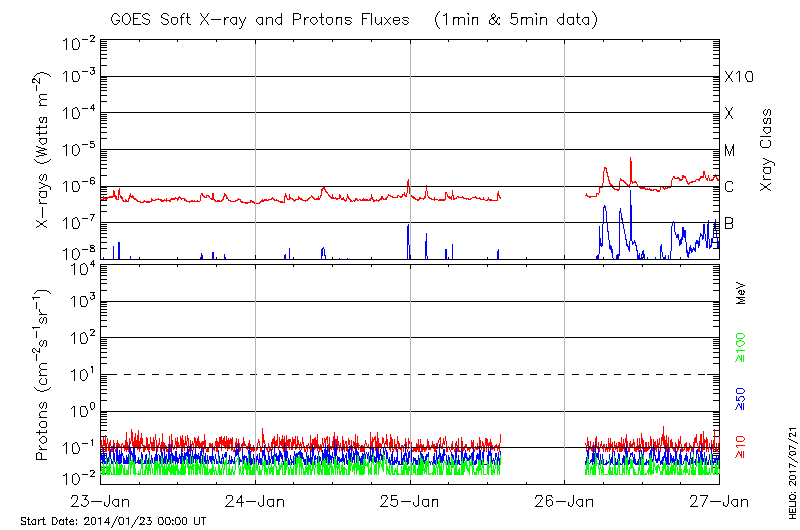800x530 pixels.
Task: Click the B X-ray class label
Action: coord(729,223)
